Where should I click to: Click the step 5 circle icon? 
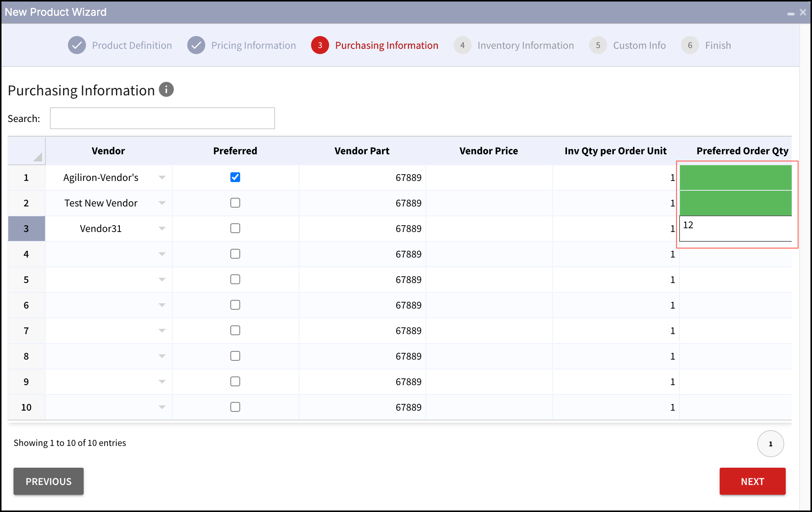coord(598,45)
